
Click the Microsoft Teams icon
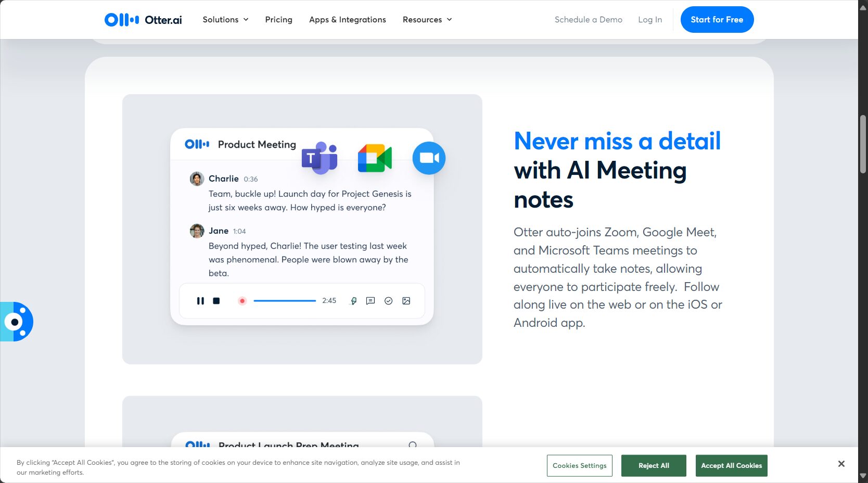(320, 158)
